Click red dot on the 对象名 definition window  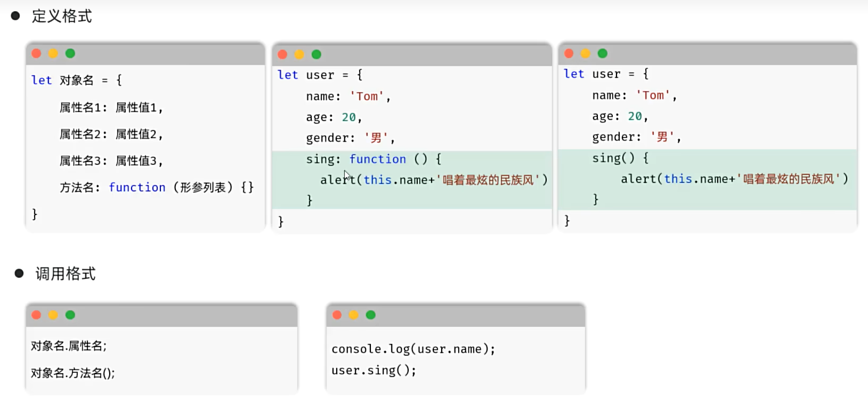click(36, 53)
